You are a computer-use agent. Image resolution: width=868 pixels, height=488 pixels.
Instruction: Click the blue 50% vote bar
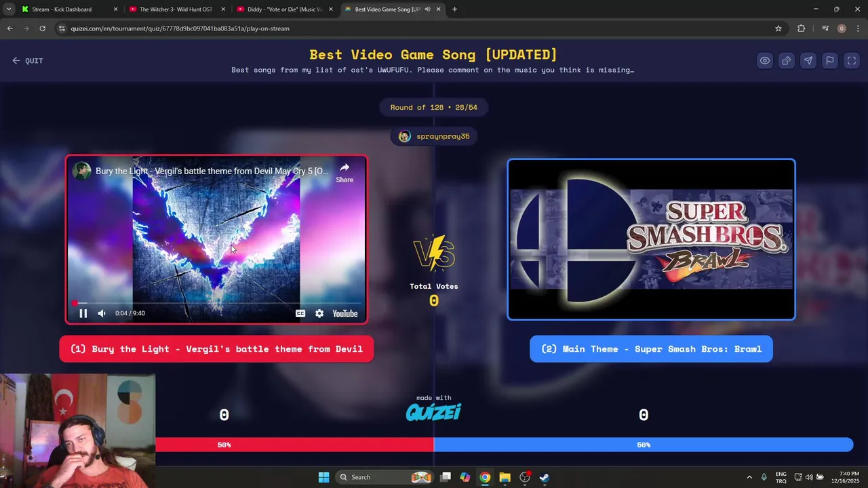pyautogui.click(x=643, y=445)
